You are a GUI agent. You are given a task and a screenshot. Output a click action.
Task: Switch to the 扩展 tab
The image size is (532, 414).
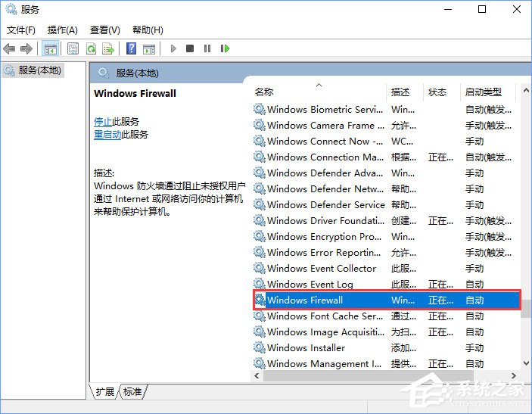pyautogui.click(x=105, y=391)
